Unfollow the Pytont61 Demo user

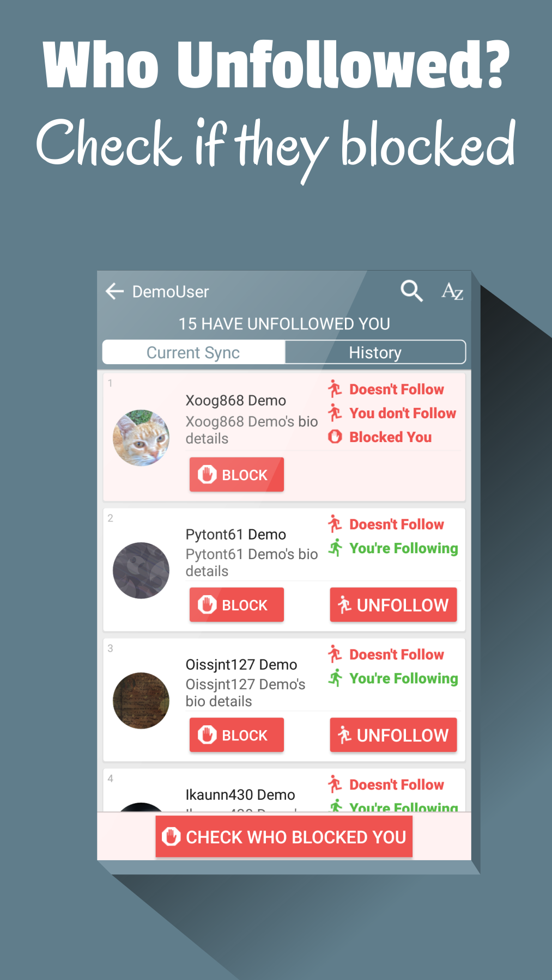pyautogui.click(x=393, y=605)
